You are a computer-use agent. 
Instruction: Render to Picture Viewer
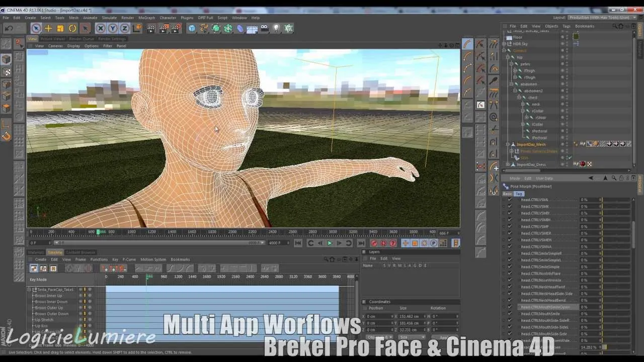163,29
